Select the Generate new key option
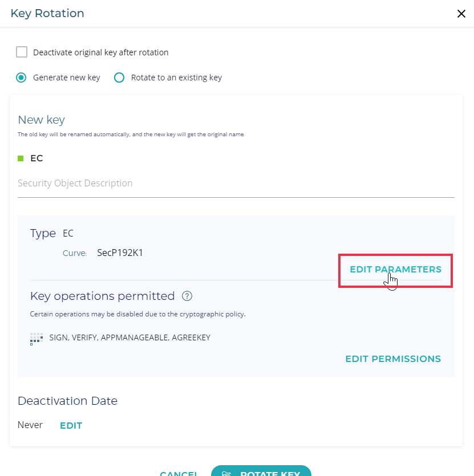The width and height of the screenshot is (474, 476). tap(22, 78)
